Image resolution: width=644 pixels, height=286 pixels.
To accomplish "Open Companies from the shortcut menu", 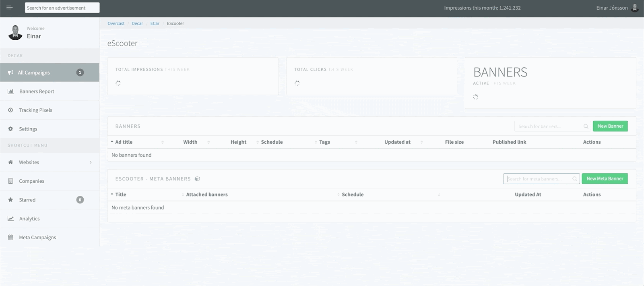I will tap(31, 181).
